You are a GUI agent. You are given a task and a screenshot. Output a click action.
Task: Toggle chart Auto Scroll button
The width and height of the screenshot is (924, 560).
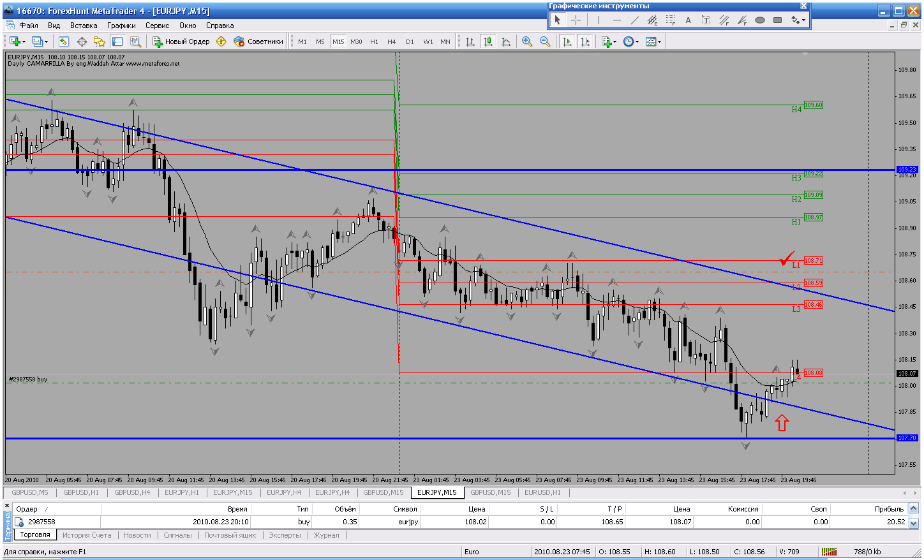[567, 41]
